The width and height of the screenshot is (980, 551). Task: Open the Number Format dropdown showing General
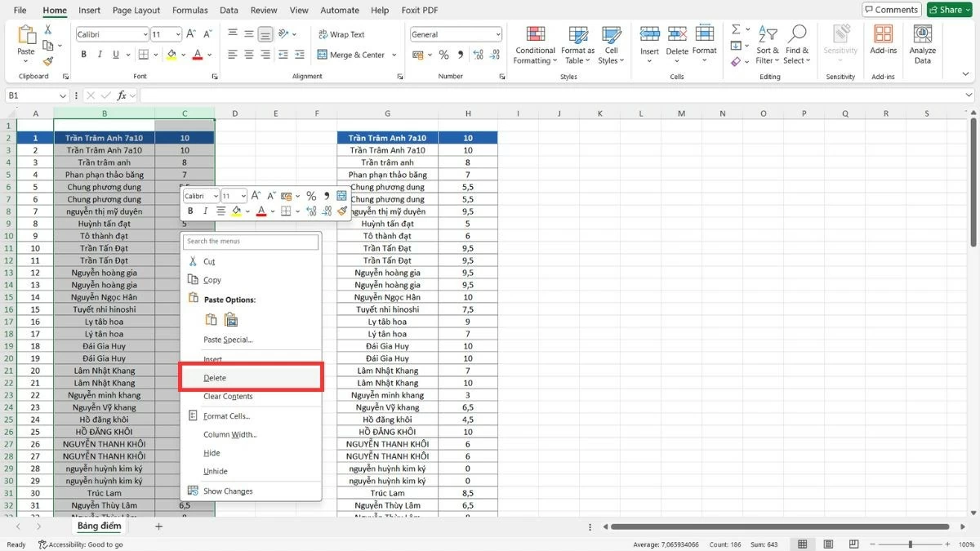click(x=456, y=33)
